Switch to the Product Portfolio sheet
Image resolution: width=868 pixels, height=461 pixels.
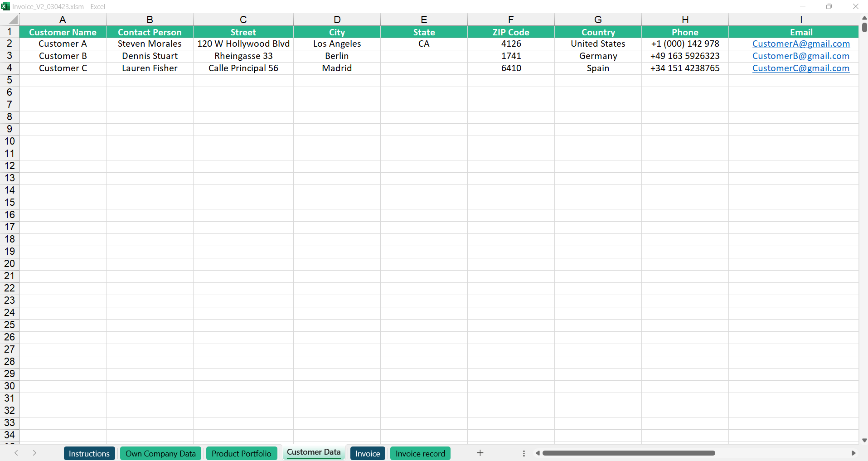[241, 453]
